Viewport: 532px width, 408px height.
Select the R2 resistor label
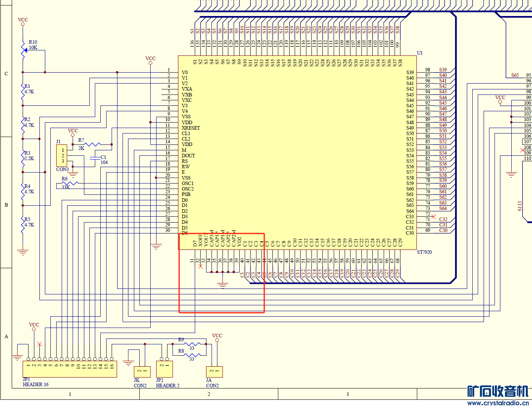point(27,119)
